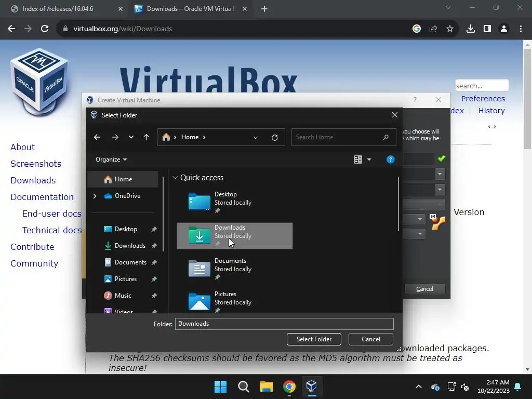Click the VirtualBox site search box

tap(482, 86)
